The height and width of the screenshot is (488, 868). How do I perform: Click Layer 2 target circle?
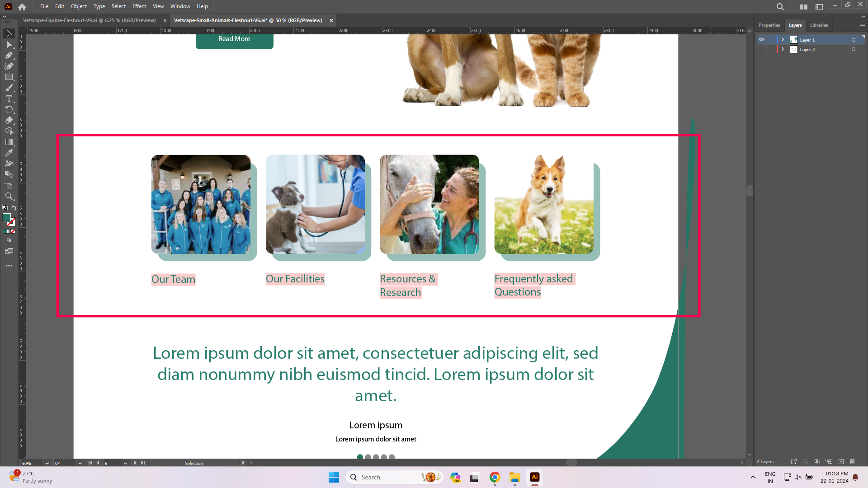[853, 49]
